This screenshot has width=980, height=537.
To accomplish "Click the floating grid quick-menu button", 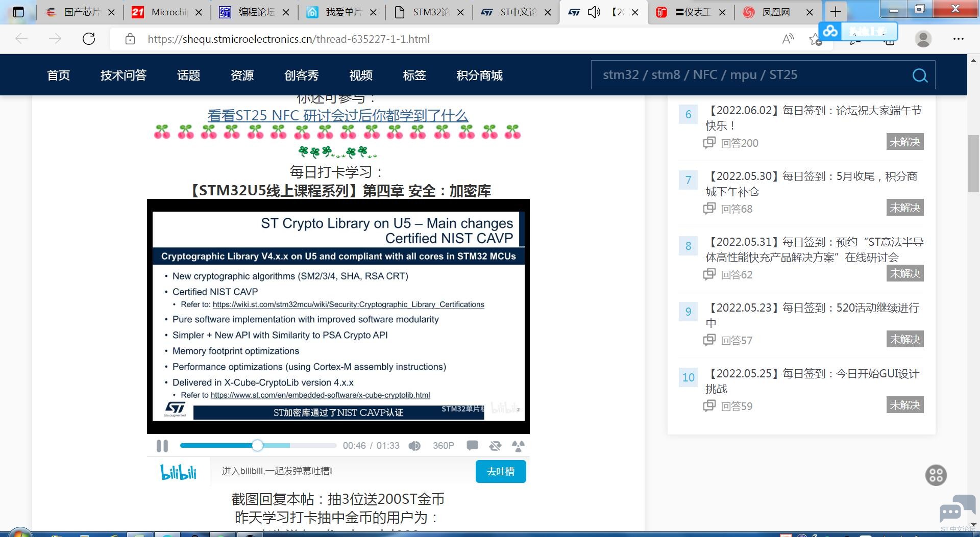I will coord(936,475).
